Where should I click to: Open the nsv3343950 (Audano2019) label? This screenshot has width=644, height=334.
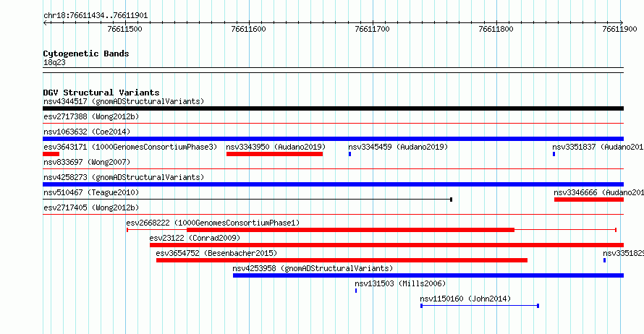276,147
